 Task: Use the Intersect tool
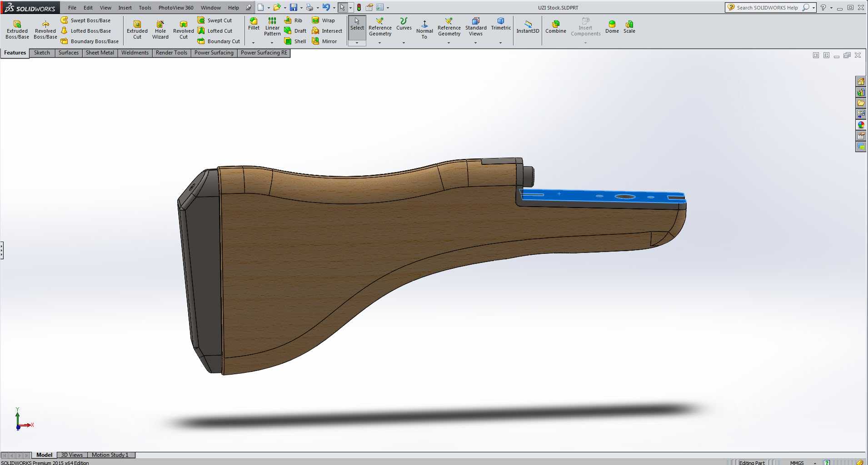point(327,31)
